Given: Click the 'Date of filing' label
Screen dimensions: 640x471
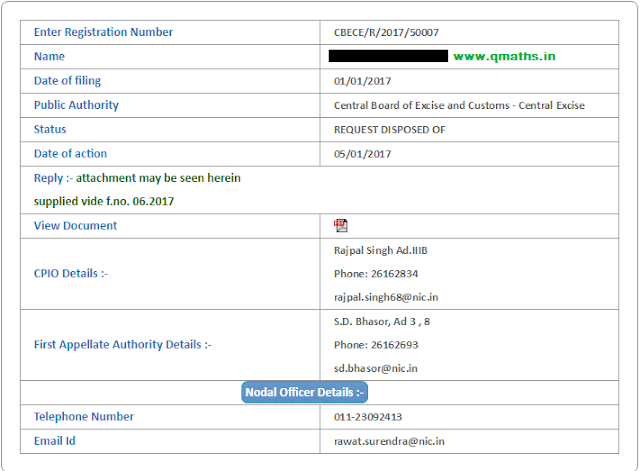Looking at the screenshot, I should [67, 81].
